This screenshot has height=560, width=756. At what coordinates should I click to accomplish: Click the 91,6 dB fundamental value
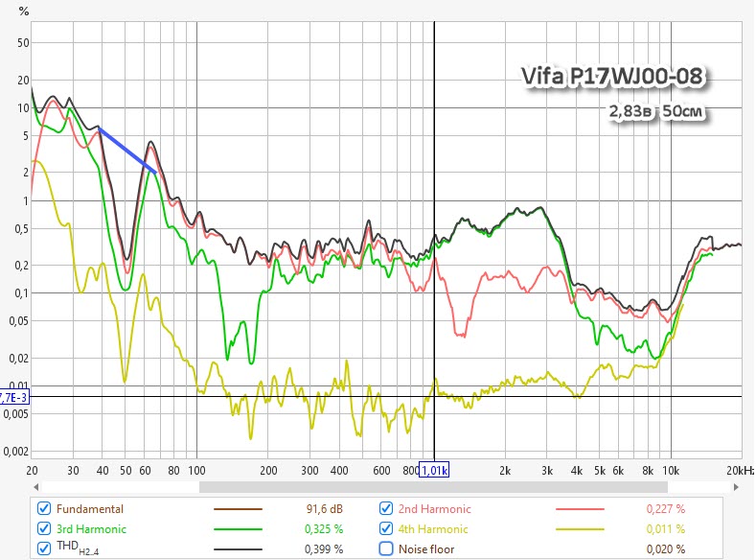click(324, 509)
